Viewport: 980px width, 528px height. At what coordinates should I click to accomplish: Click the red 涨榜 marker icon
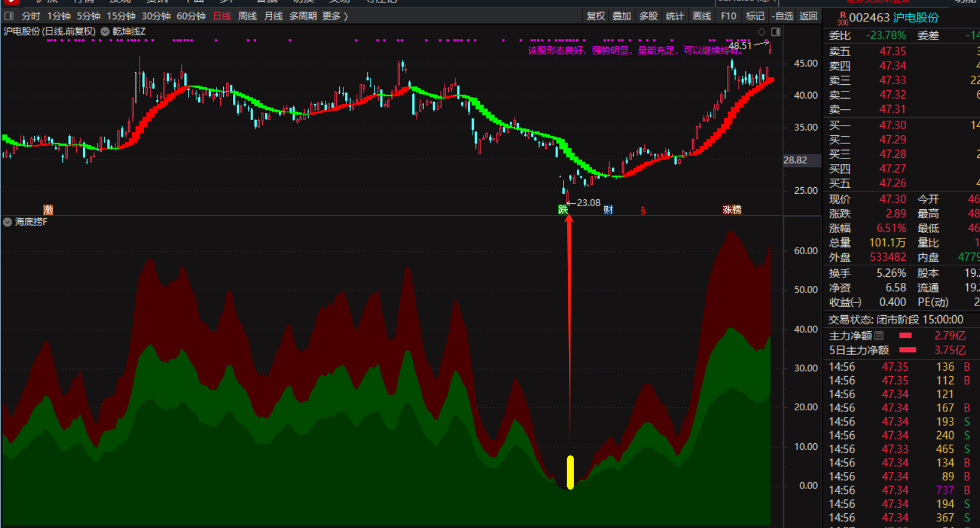[732, 210]
